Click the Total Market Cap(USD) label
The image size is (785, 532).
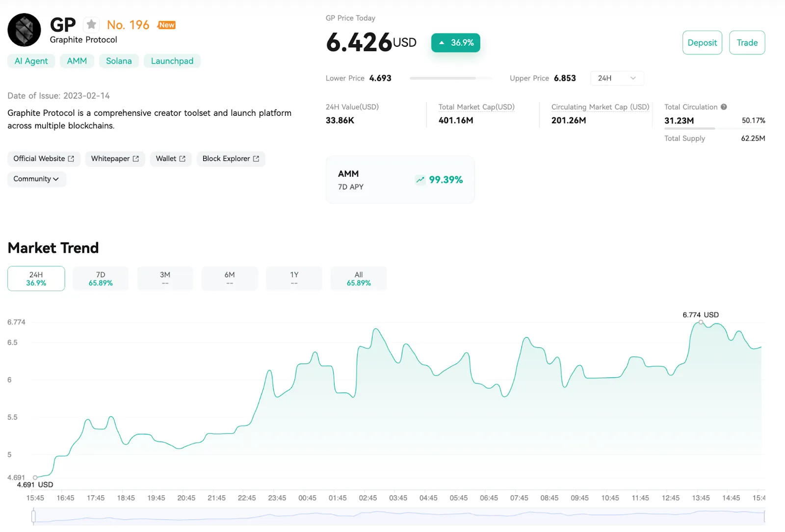(476, 107)
